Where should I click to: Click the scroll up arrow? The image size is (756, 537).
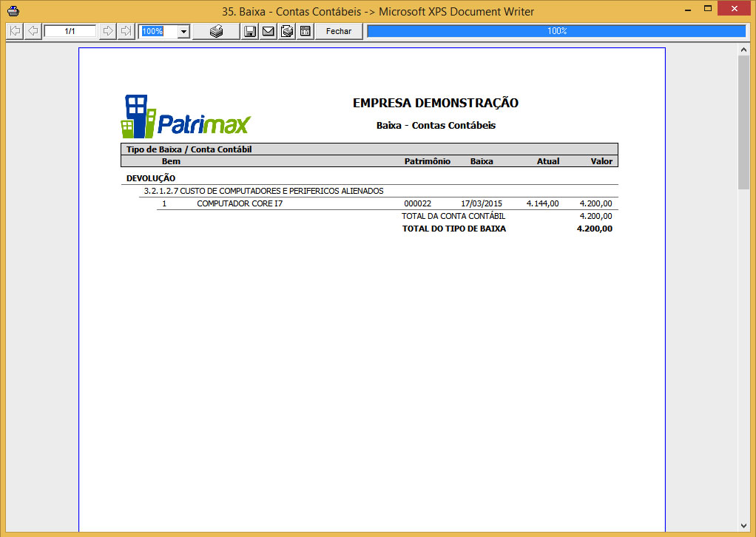pyautogui.click(x=743, y=50)
